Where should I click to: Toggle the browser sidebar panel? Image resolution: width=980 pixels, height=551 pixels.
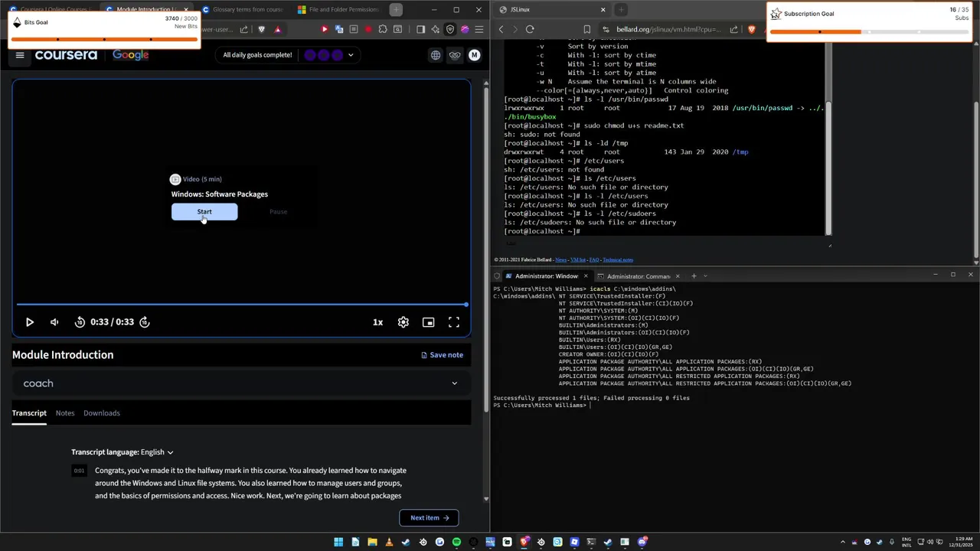420,30
